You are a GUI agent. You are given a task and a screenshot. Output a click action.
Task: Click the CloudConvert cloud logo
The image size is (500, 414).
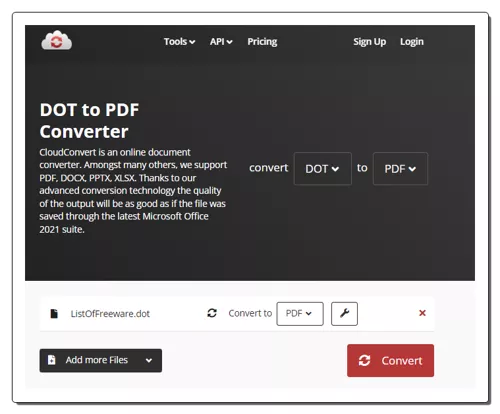(56, 40)
